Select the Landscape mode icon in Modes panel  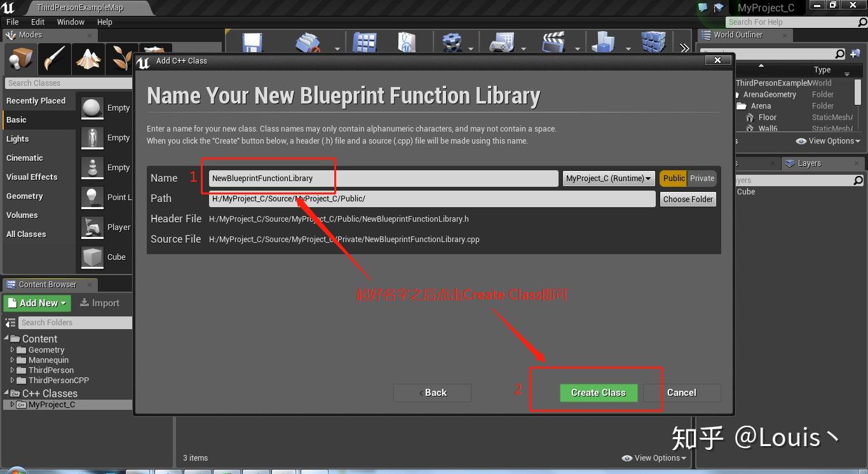[88, 58]
